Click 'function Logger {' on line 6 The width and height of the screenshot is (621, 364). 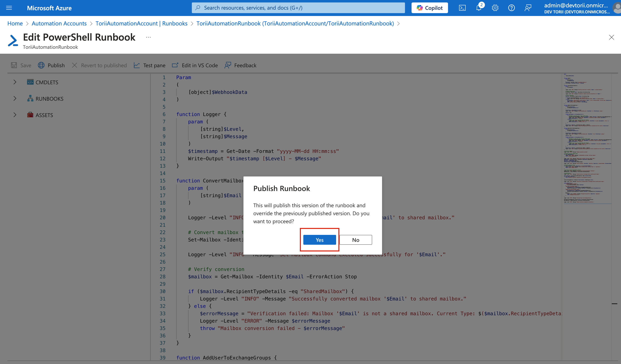point(201,114)
